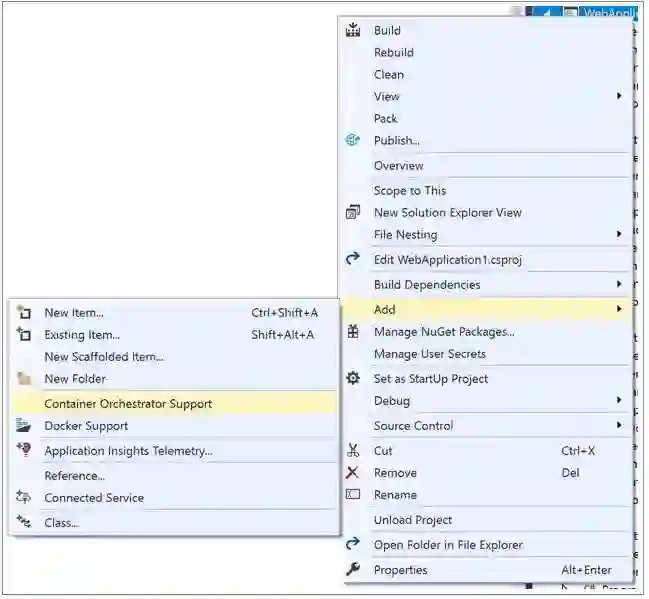
Task: Click the Docker Support icon
Action: coord(24,425)
